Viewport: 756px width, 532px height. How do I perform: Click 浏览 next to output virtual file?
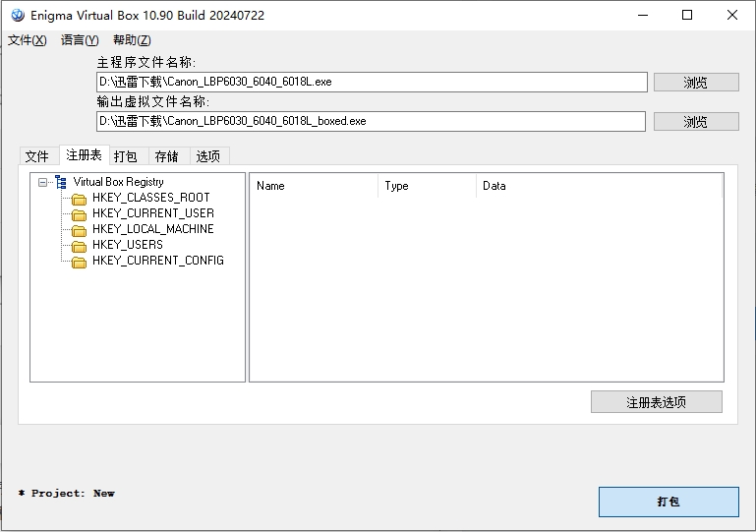pos(695,122)
